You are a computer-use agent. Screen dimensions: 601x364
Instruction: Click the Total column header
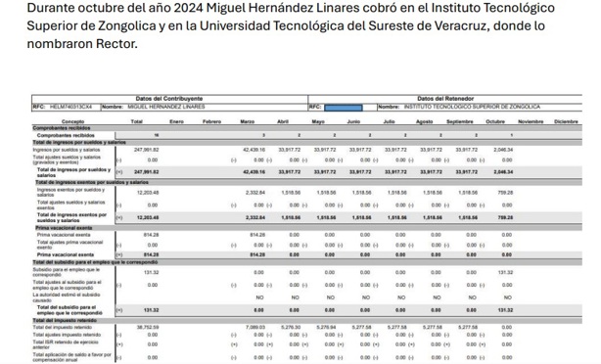coord(136,121)
